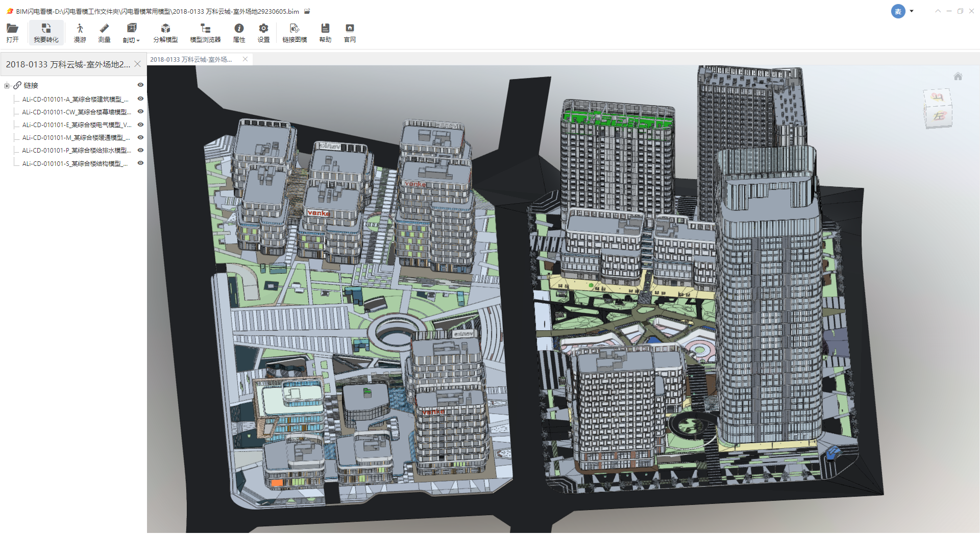Select the ALi-CD-010101-E_某综合楼电气模型 row
The image size is (980, 535).
click(x=77, y=125)
